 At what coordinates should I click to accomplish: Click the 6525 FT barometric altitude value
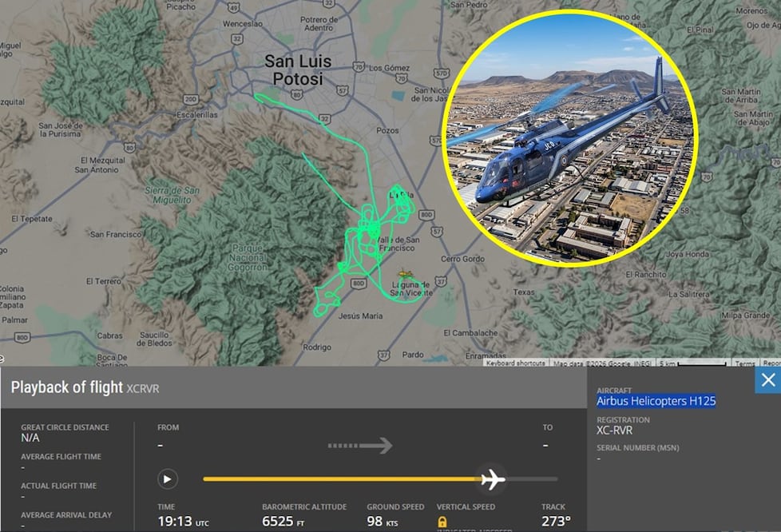click(283, 521)
